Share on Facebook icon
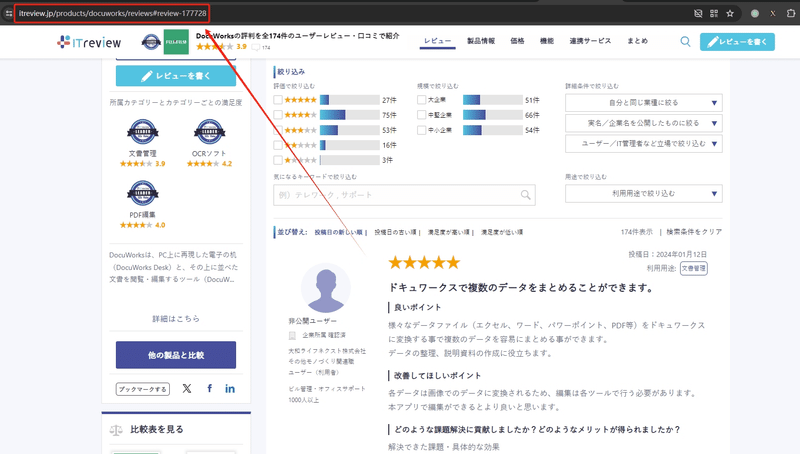 (x=209, y=389)
